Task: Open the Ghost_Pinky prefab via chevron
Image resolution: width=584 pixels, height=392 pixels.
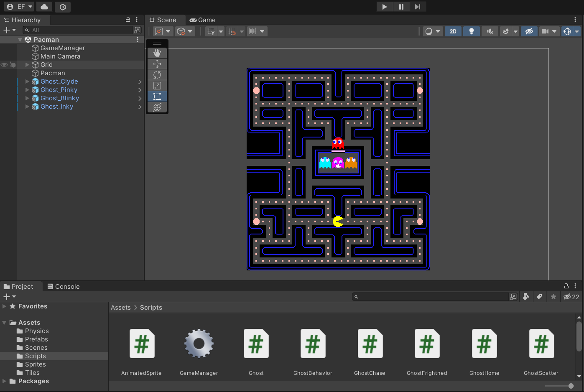Action: coord(140,90)
